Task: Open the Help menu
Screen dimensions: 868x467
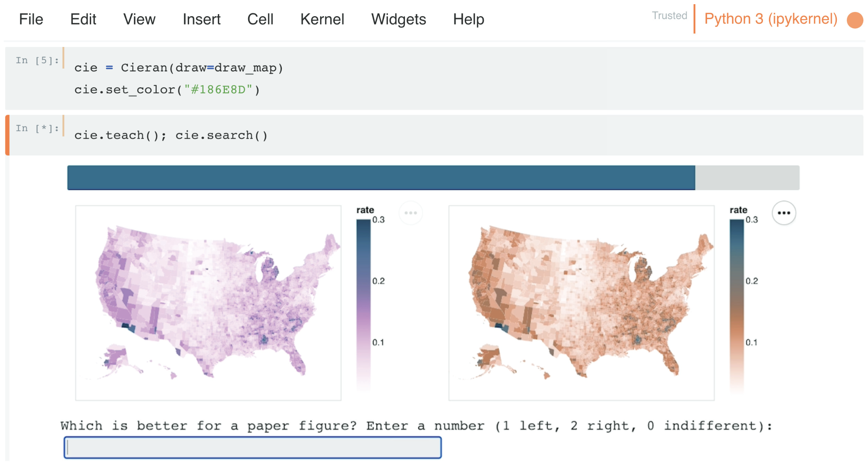Action: (x=469, y=19)
